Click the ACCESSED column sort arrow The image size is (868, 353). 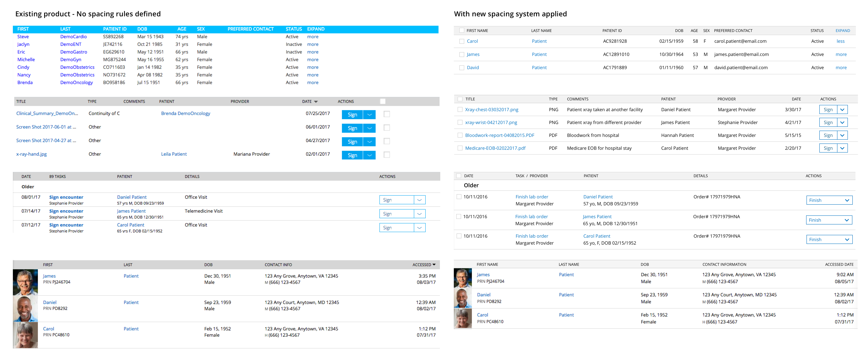[434, 265]
